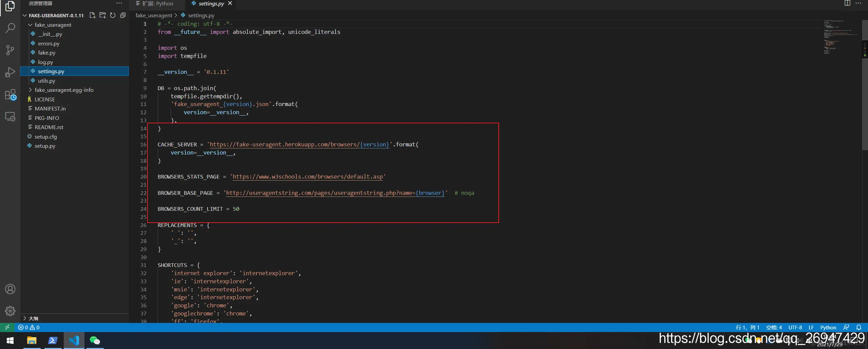Show errors and warnings problems panel
The width and height of the screenshot is (868, 349).
pyautogui.click(x=29, y=327)
